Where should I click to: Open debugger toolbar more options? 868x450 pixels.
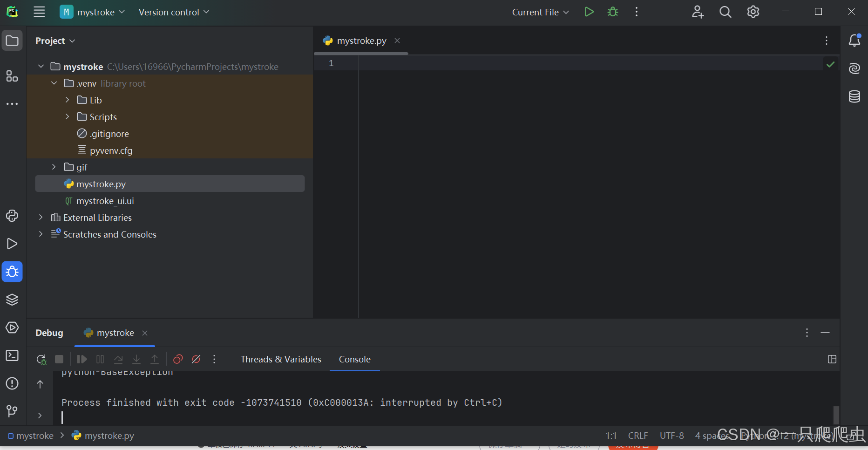(214, 359)
